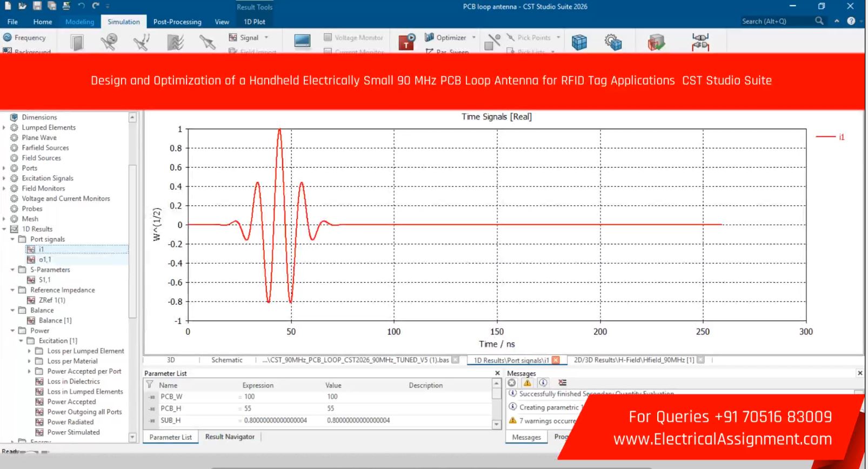The width and height of the screenshot is (868, 469).
Task: Switch to the Schematic view tab
Action: click(x=227, y=360)
